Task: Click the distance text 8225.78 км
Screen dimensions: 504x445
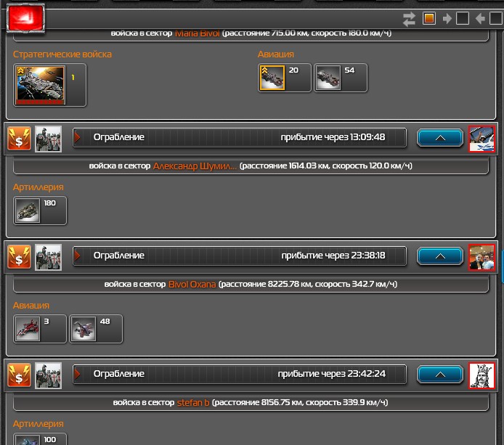Action: pyautogui.click(x=288, y=284)
